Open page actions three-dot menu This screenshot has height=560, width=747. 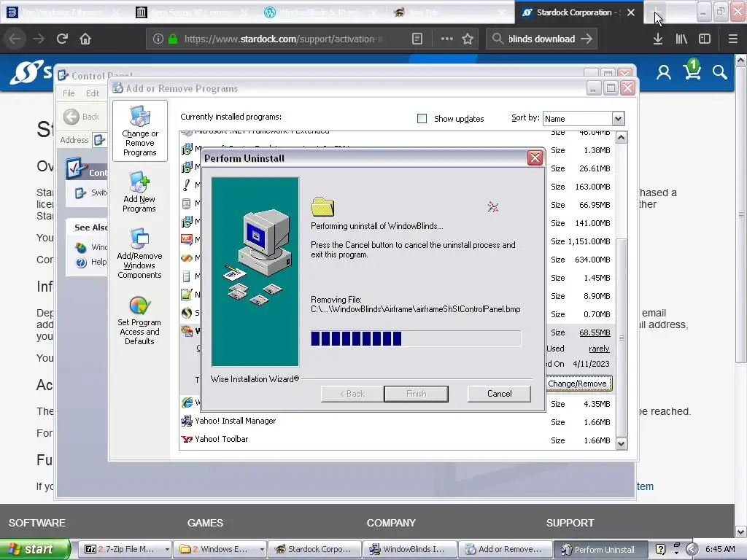tap(447, 39)
